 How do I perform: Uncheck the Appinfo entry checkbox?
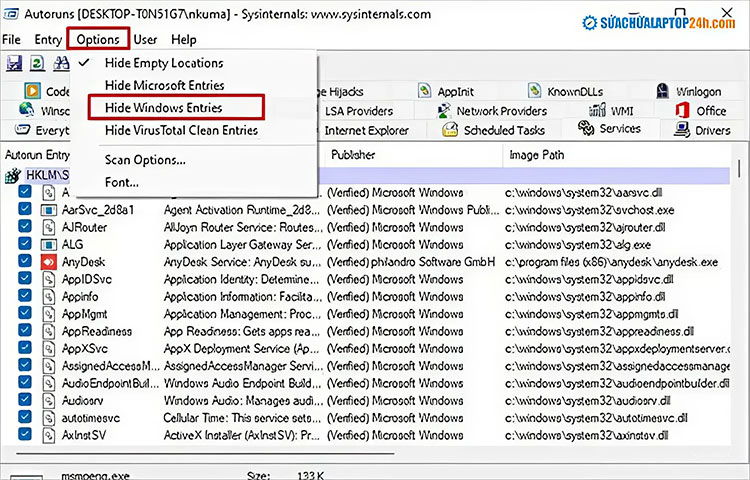tap(25, 295)
